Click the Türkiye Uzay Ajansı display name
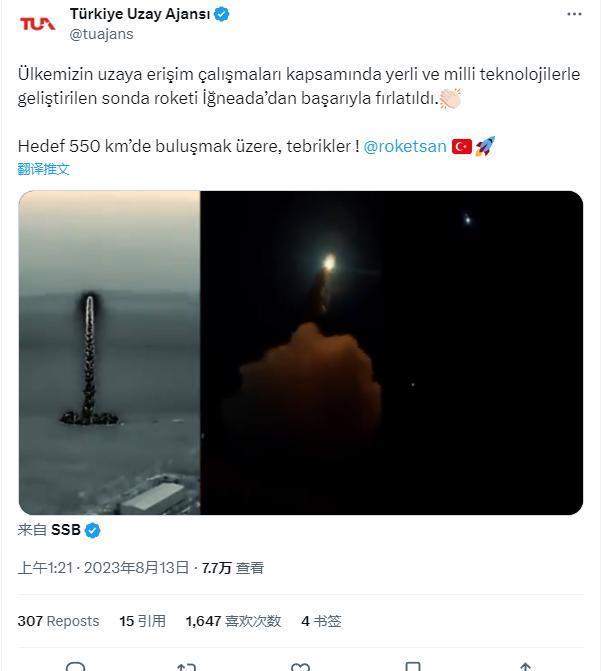This screenshot has height=671, width=601. click(x=140, y=14)
